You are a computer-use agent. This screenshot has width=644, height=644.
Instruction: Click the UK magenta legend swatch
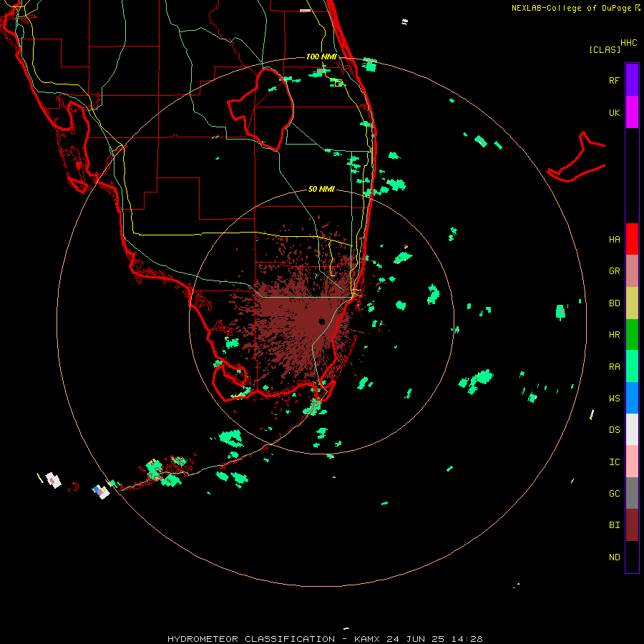(x=632, y=112)
